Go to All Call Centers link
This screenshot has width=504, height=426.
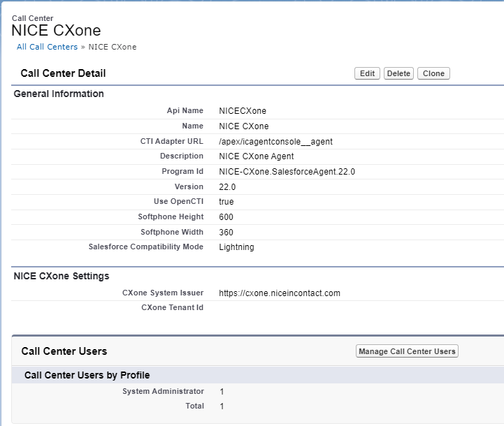(48, 47)
